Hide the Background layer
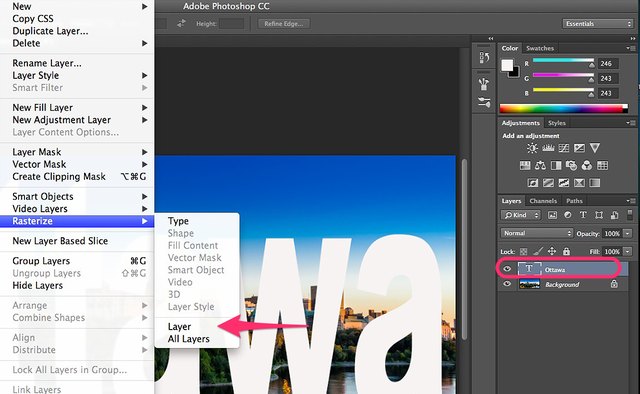 [x=507, y=284]
